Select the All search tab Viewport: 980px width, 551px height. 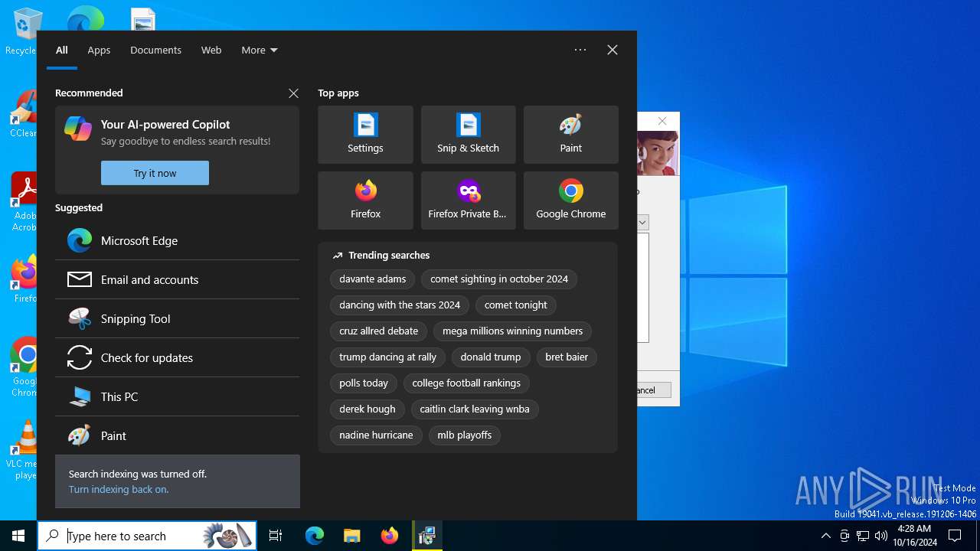point(62,50)
